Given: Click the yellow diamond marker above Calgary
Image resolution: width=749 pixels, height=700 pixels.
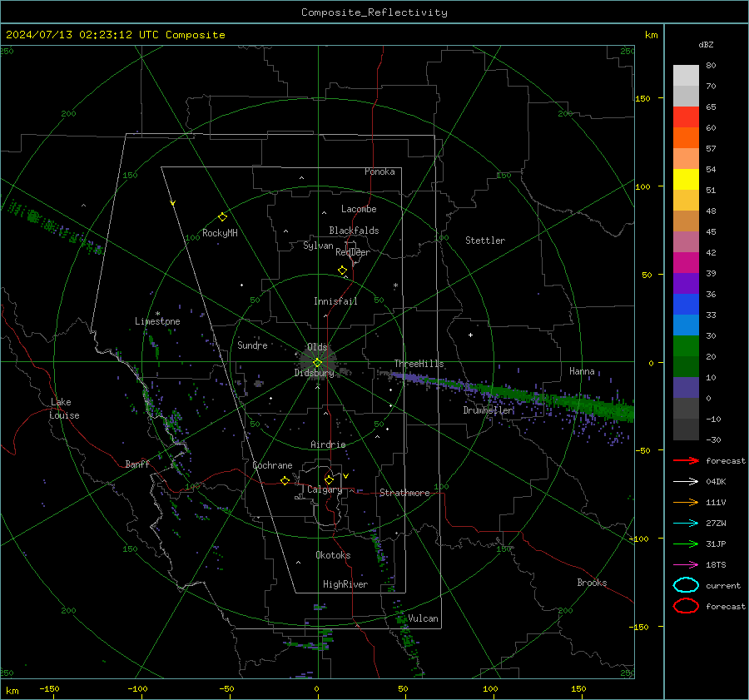Looking at the screenshot, I should tap(329, 479).
